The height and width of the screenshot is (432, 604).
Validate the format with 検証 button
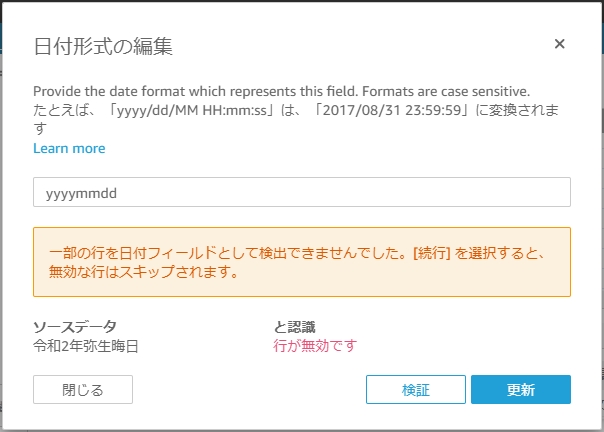coord(416,390)
